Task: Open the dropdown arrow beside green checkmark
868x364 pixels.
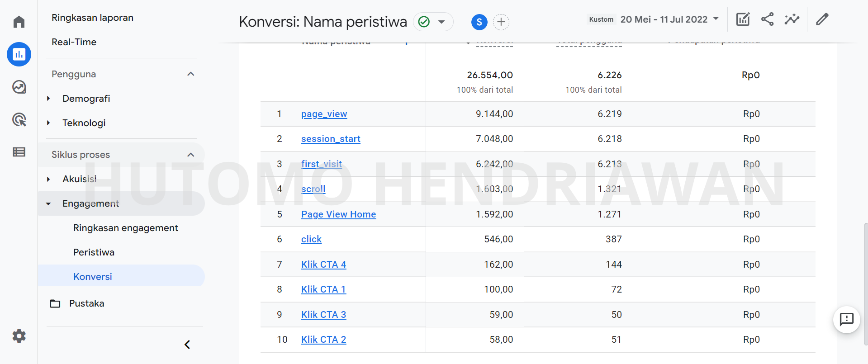Action: click(441, 22)
